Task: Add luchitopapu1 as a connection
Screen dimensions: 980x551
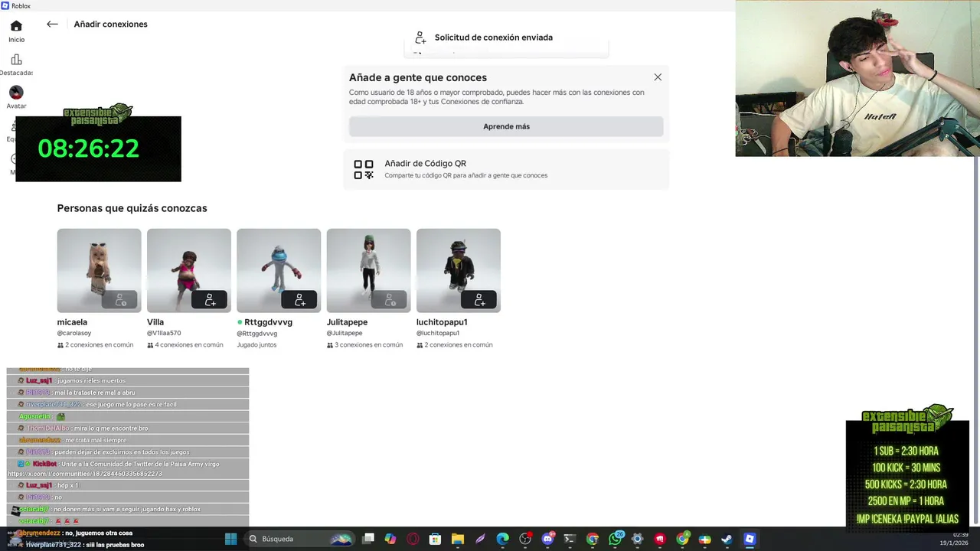Action: tap(479, 300)
